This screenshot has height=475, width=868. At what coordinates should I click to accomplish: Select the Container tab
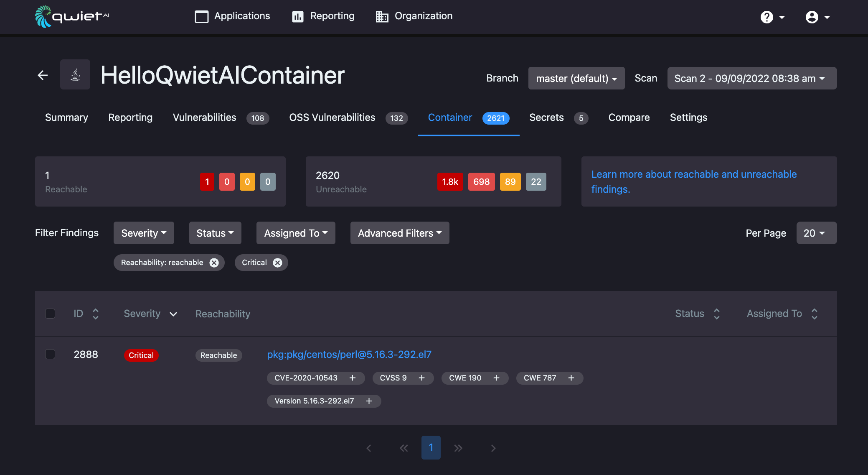point(469,118)
